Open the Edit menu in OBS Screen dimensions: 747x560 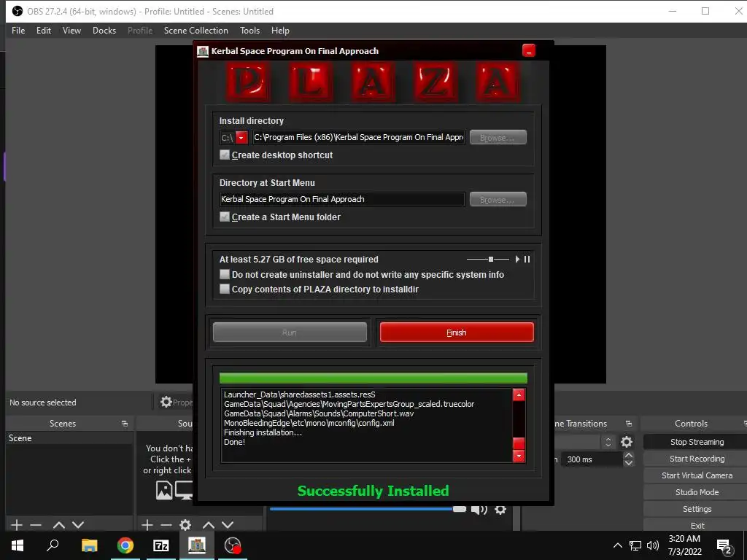(43, 31)
